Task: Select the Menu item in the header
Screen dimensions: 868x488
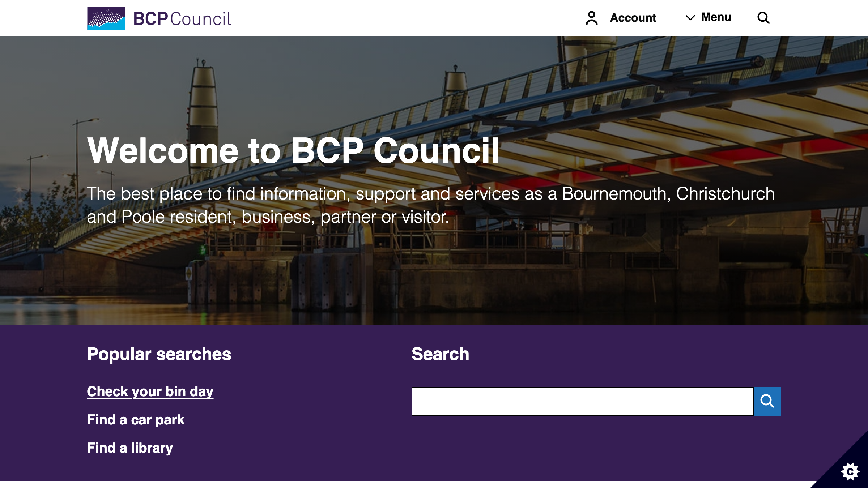Action: pyautogui.click(x=715, y=17)
